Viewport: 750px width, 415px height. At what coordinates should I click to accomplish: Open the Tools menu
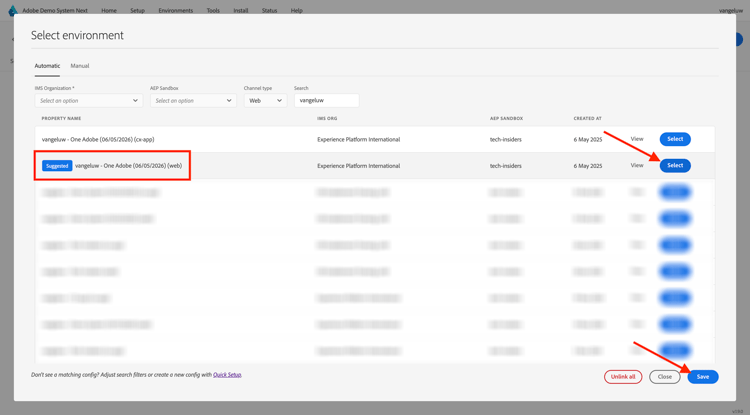point(213,11)
